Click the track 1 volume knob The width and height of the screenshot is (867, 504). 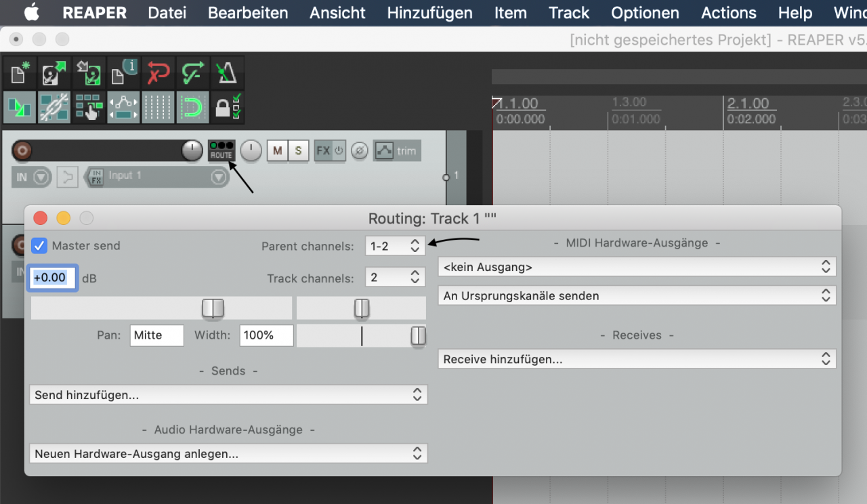[192, 151]
